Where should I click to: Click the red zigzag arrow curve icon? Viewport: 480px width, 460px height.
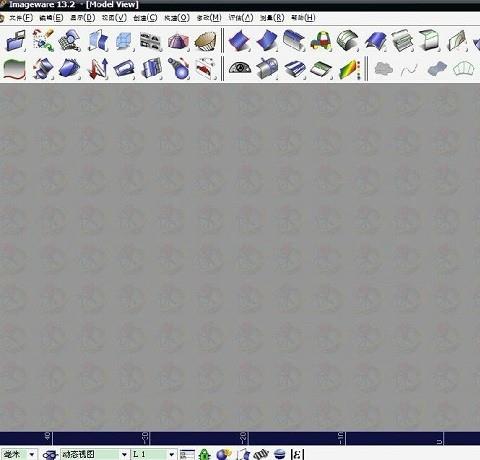tap(98, 68)
